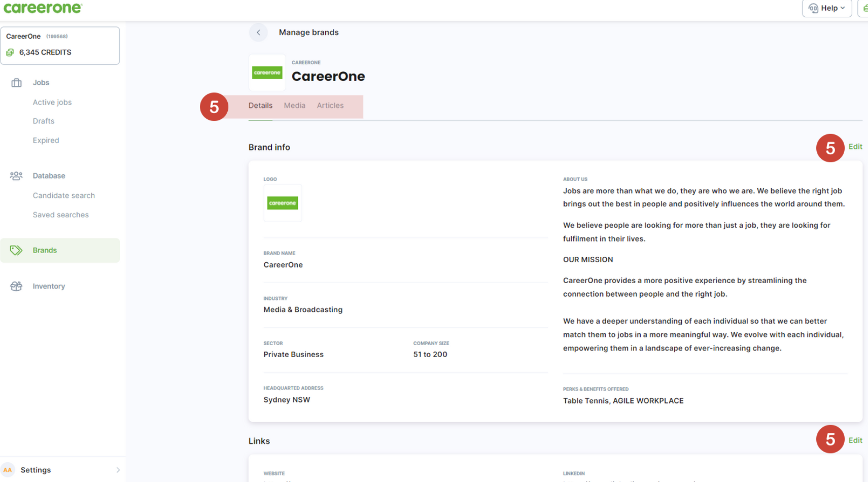Click the back arrow beside Manage brands
The height and width of the screenshot is (482, 868).
pyautogui.click(x=259, y=32)
